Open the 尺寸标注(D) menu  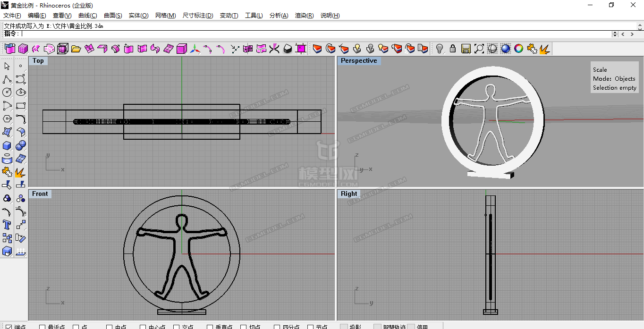pyautogui.click(x=198, y=16)
